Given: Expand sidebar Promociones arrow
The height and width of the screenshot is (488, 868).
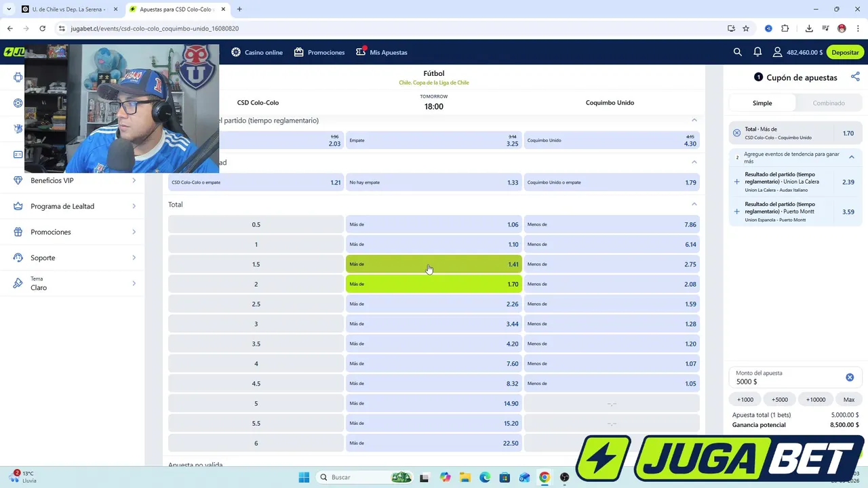Looking at the screenshot, I should point(134,232).
